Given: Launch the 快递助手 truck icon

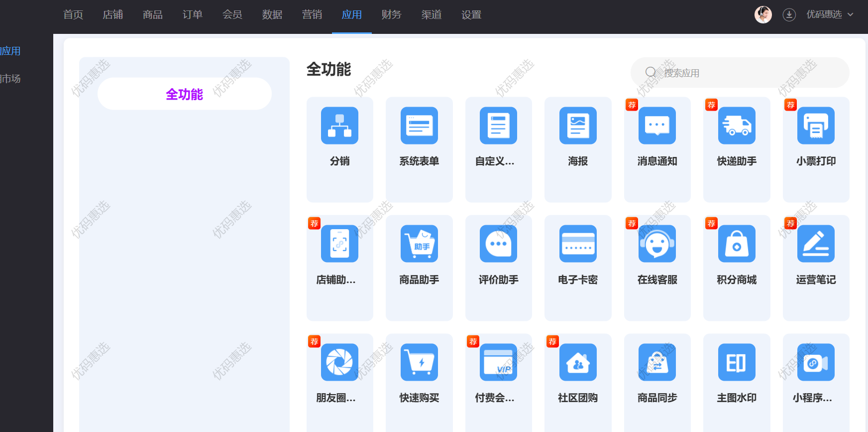Looking at the screenshot, I should point(736,126).
